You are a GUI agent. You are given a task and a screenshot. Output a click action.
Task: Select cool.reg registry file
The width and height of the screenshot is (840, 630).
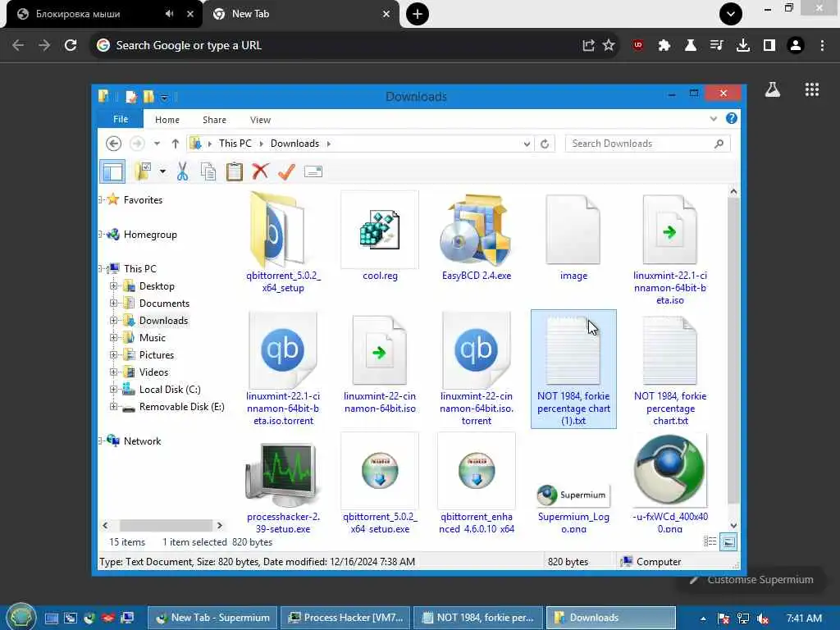point(380,236)
